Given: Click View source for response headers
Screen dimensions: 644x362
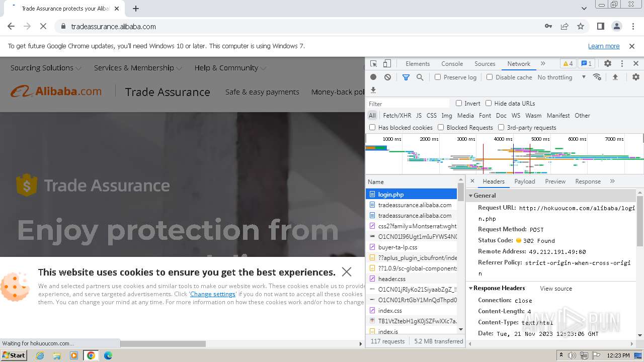Looking at the screenshot, I should tap(555, 289).
